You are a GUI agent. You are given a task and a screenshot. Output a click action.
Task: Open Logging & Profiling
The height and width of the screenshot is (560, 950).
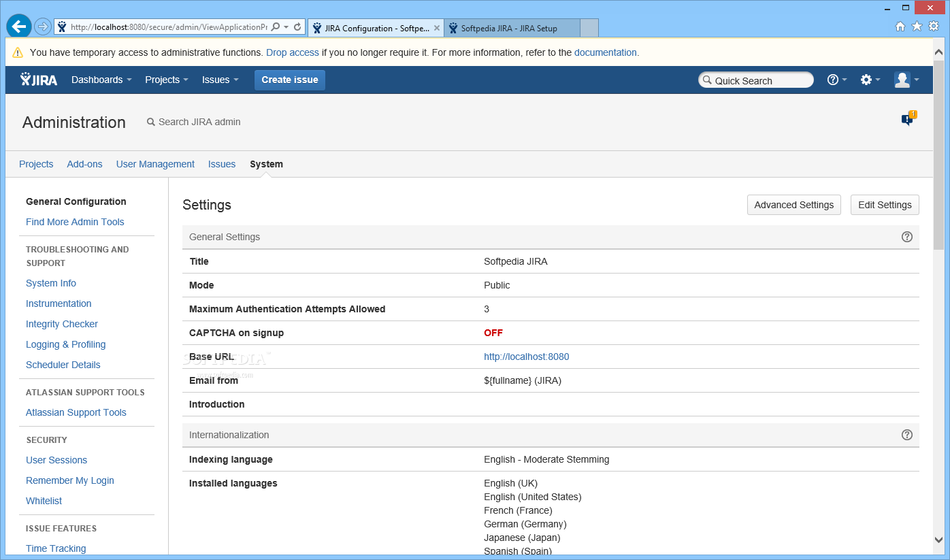pyautogui.click(x=65, y=344)
